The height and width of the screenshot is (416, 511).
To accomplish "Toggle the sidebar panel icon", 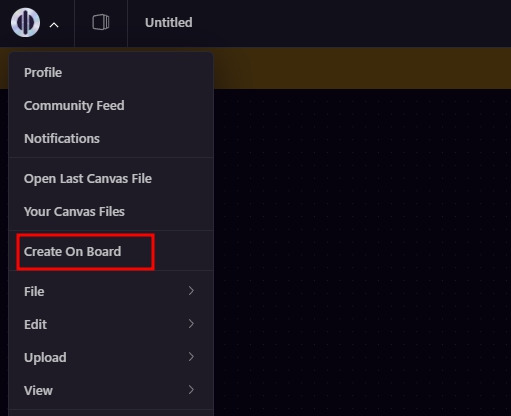I will [x=101, y=23].
